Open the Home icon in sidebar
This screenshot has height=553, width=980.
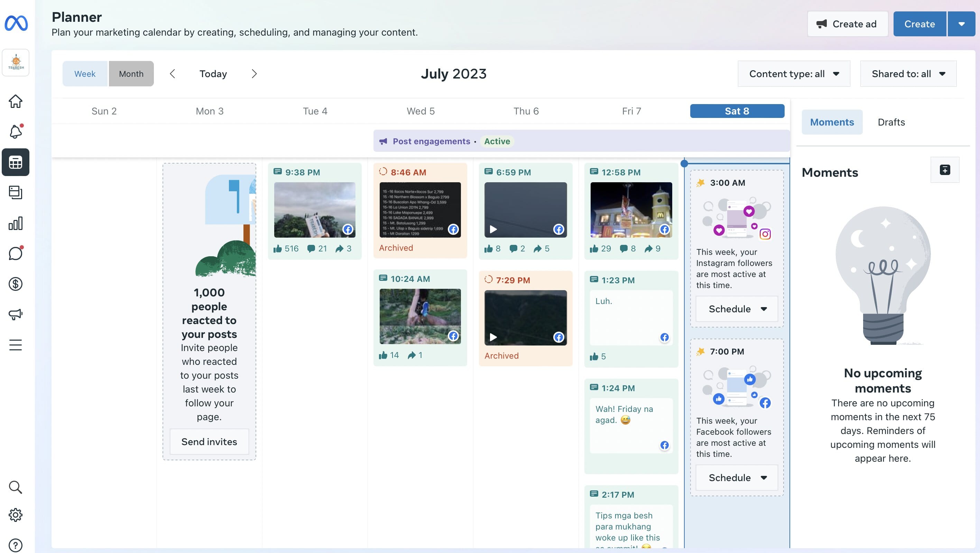[16, 101]
